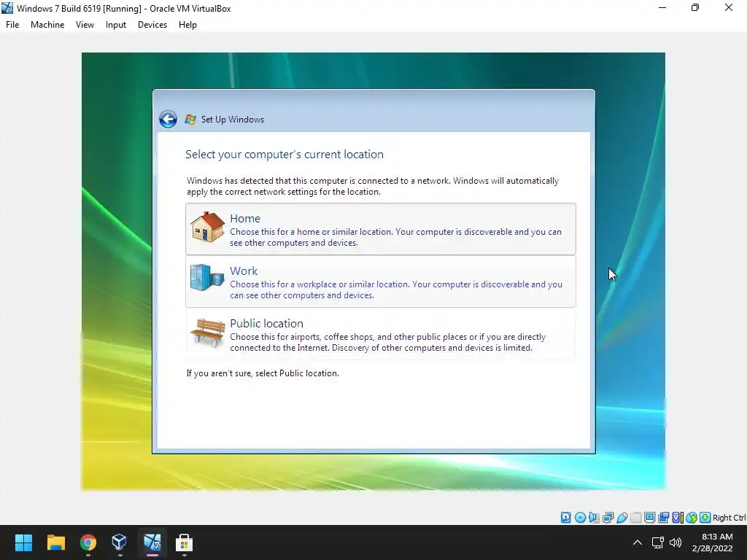Click the 8:13 AM clock and date
This screenshot has height=560, width=747.
tap(712, 542)
